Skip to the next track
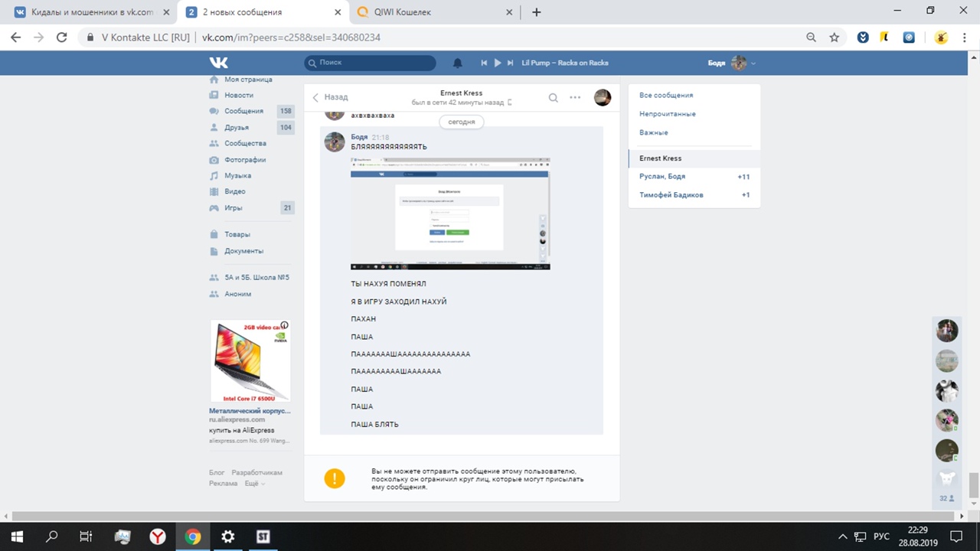 511,63
